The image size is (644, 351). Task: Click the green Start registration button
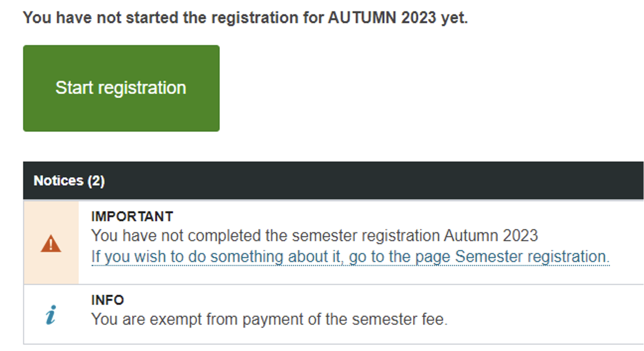click(x=121, y=88)
